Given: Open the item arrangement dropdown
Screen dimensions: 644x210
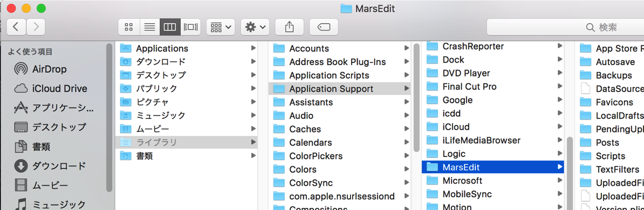Looking at the screenshot, I should (x=221, y=27).
